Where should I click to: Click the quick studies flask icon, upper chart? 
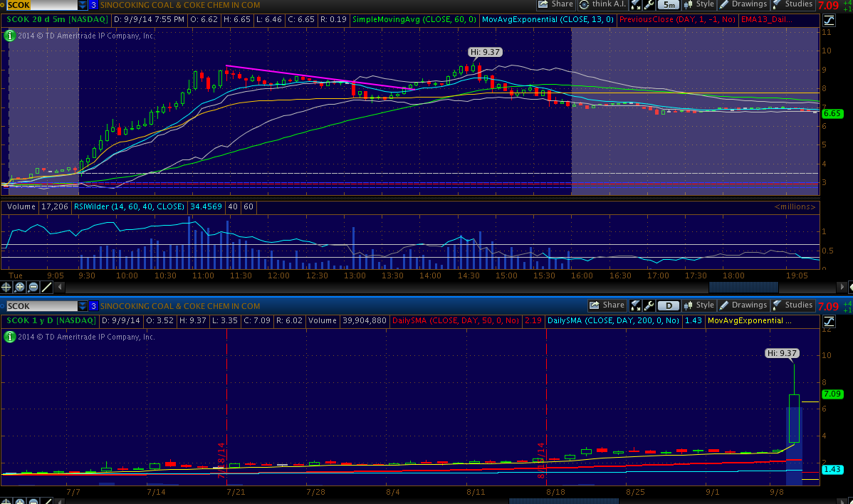coord(637,4)
